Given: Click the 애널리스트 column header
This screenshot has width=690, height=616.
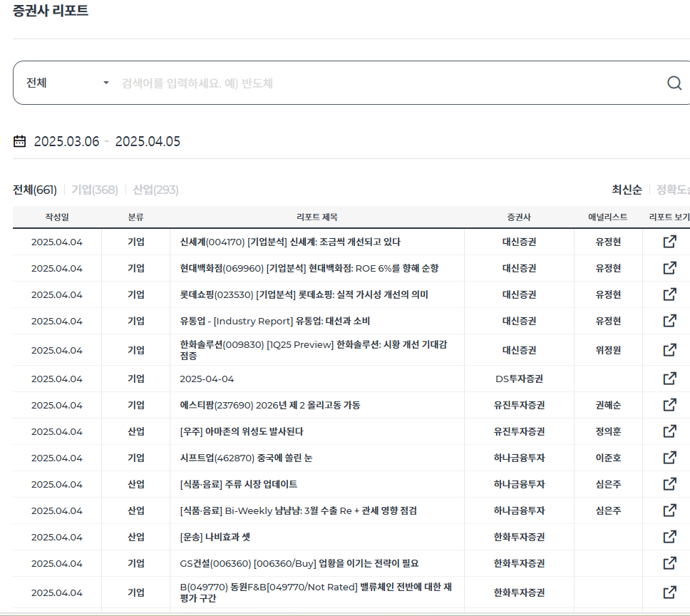Looking at the screenshot, I should (608, 217).
